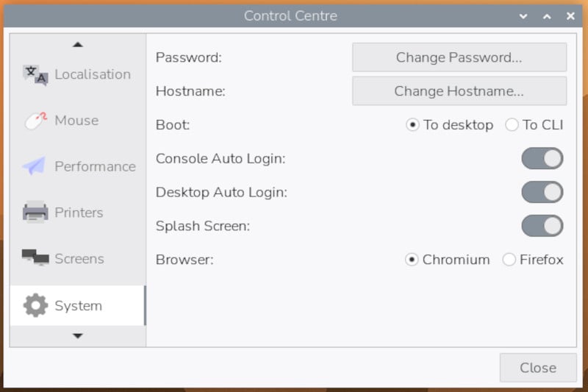Viewport: 588px width, 392px height.
Task: Choose Firefox as the browser
Action: 509,260
